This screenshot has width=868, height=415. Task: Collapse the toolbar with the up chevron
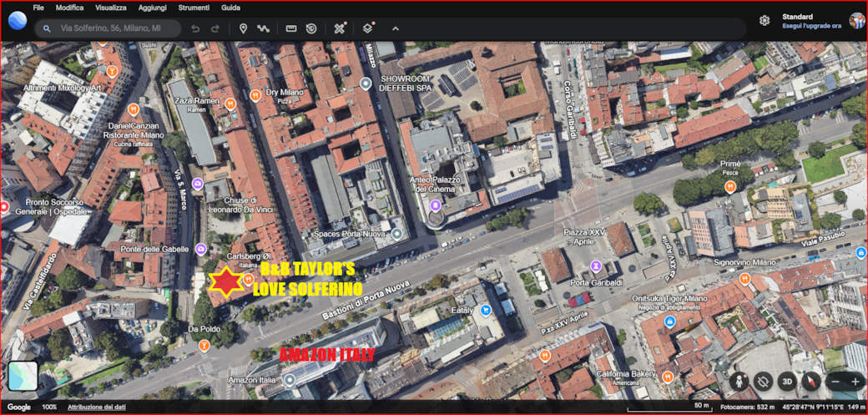396,29
